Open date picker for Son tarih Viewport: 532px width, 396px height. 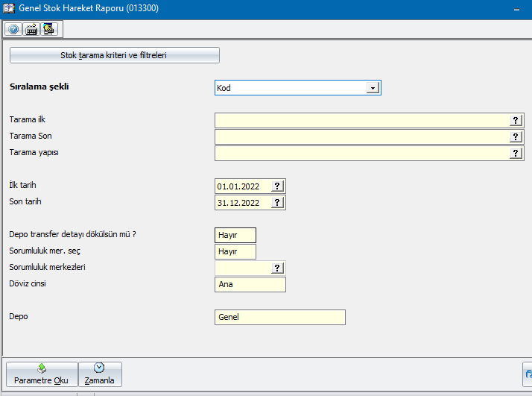coord(277,202)
